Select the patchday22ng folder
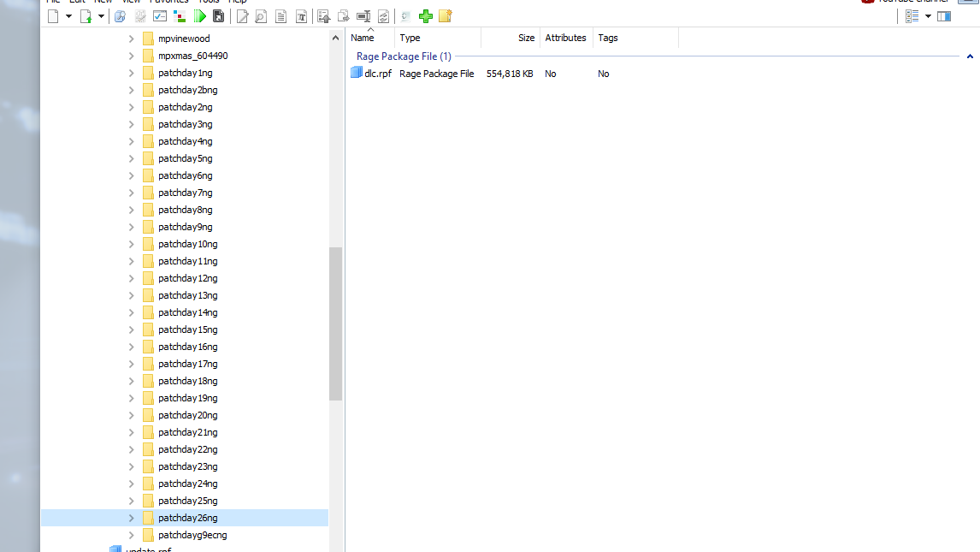This screenshot has width=980, height=552. click(187, 449)
